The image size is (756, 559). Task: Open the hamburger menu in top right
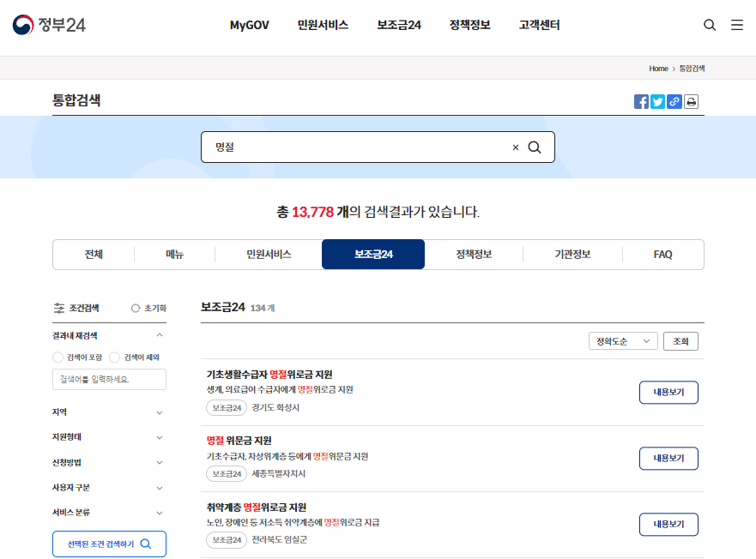(x=737, y=25)
